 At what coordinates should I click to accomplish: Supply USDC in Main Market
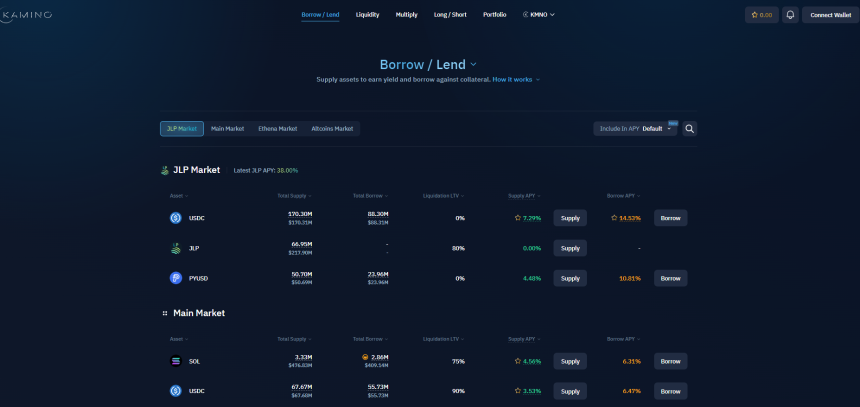pyautogui.click(x=570, y=391)
